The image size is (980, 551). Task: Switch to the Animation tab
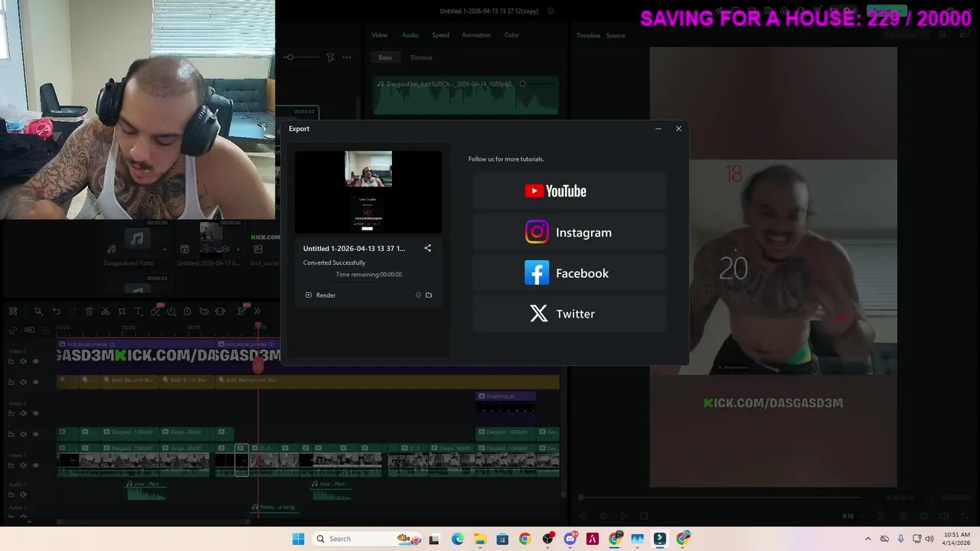coord(475,35)
